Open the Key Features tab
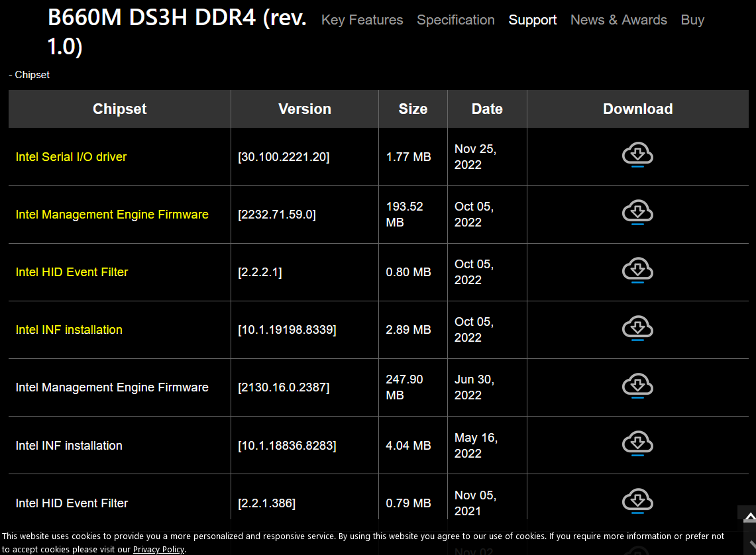The height and width of the screenshot is (555, 756). 362,20
